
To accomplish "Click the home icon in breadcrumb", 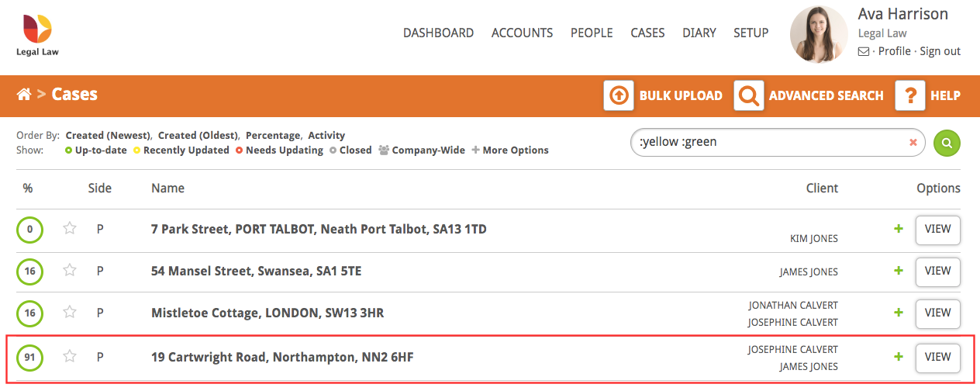I will tap(24, 95).
